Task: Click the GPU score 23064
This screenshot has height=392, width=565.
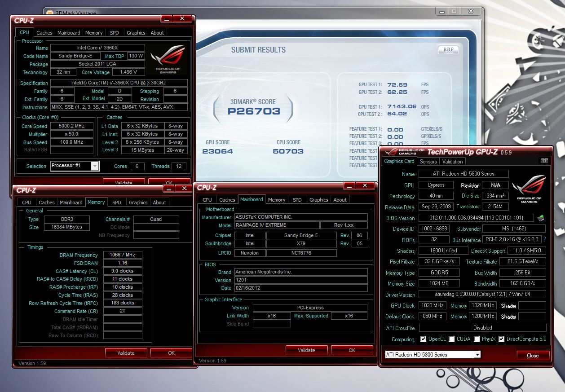Action: click(x=218, y=151)
